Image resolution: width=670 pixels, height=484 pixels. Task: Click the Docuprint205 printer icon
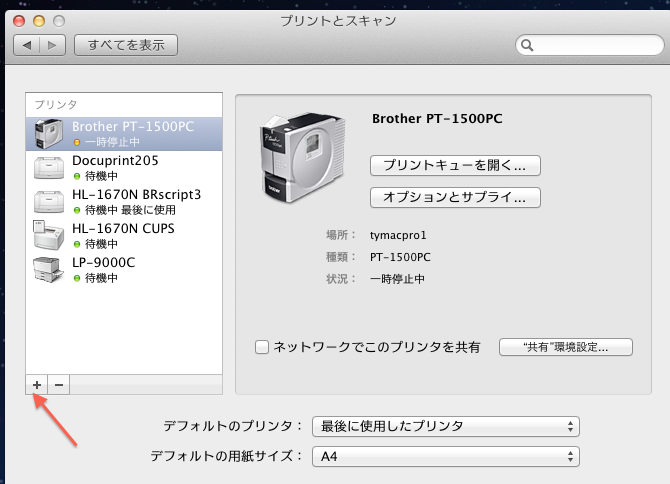pos(49,168)
